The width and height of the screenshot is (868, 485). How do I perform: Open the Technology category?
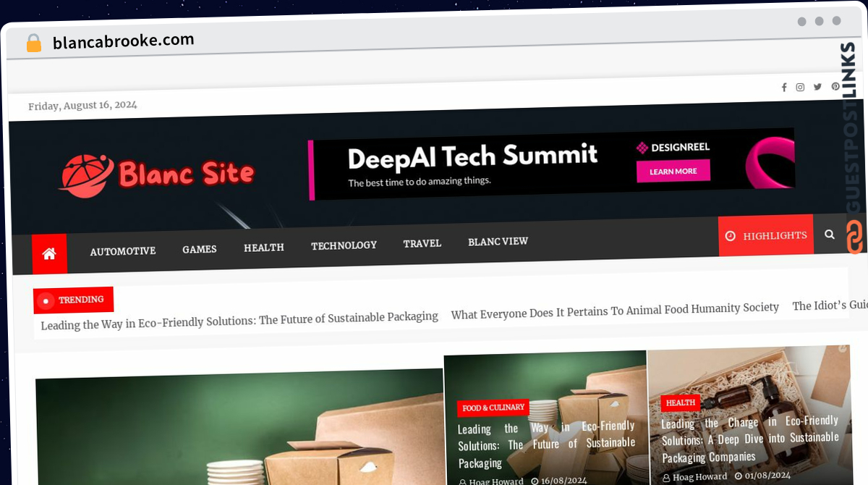[344, 245]
